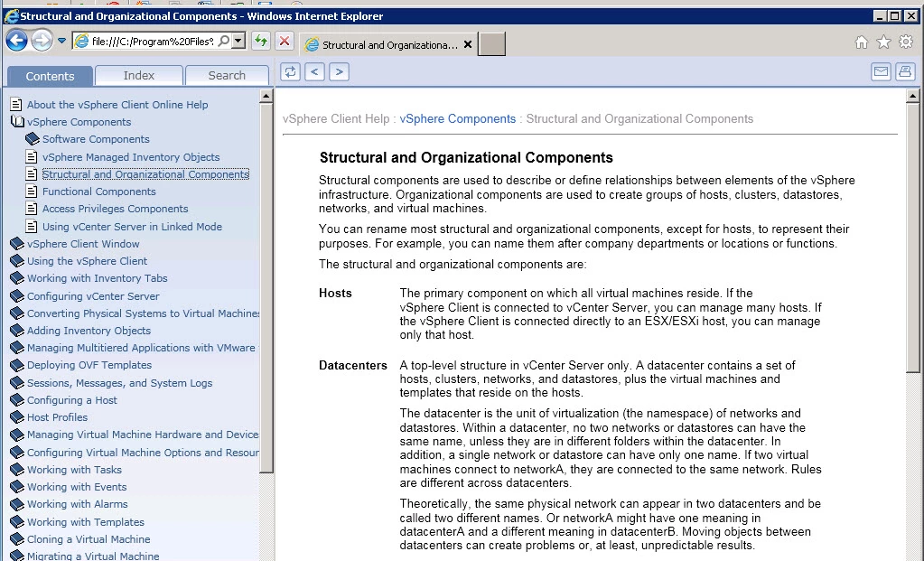This screenshot has width=924, height=561.
Task: Select the Structural and Organizationa... browser tab
Action: coord(389,45)
